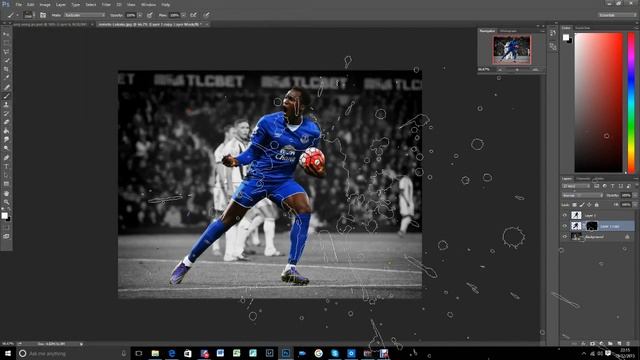Open the workspace switcher dropdown

coord(617,15)
